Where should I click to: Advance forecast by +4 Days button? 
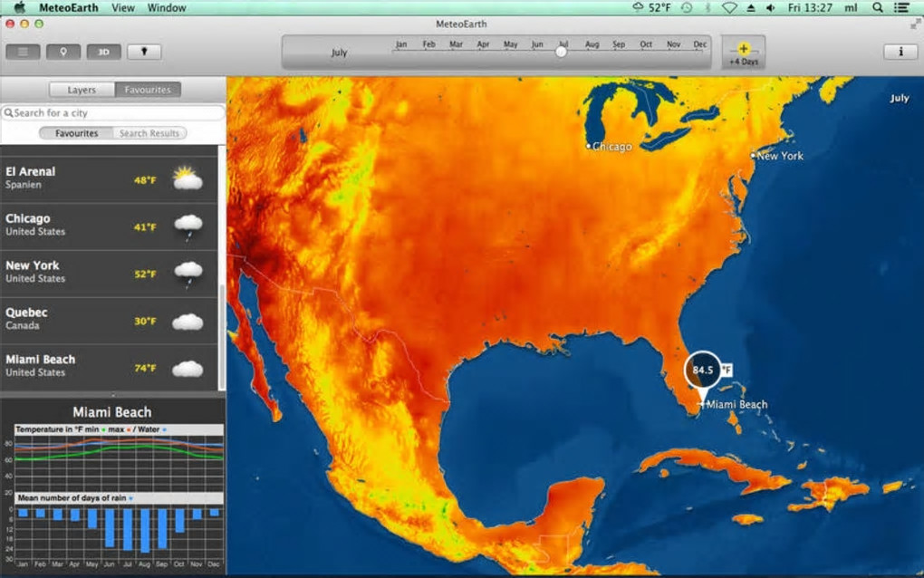pos(743,53)
